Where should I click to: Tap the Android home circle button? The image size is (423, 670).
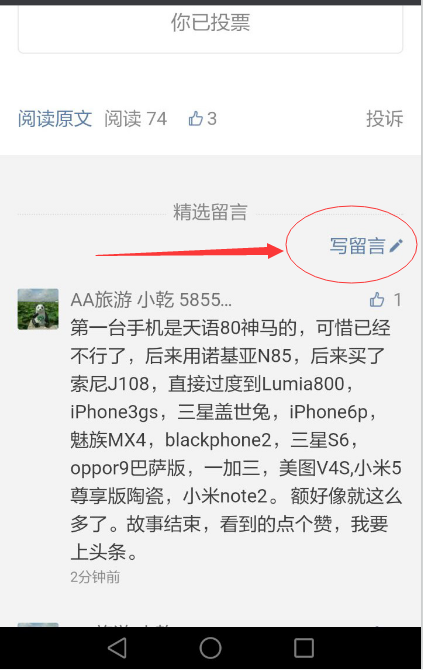click(210, 648)
